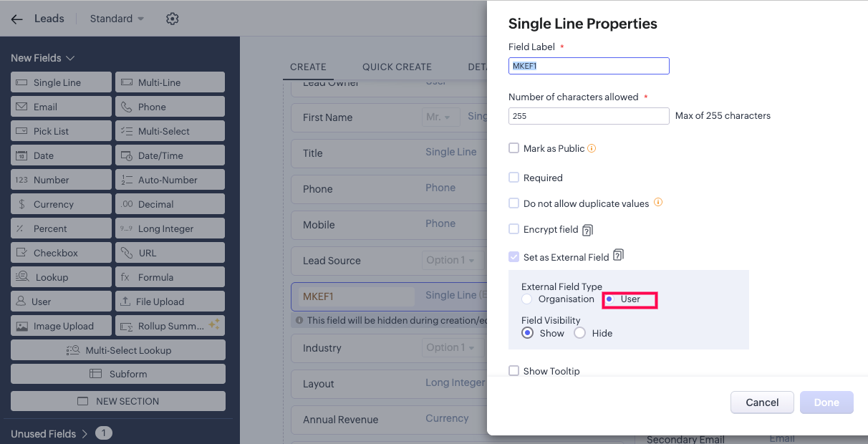Switch to the Create tab
Screen dimensions: 868x444
click(308, 67)
